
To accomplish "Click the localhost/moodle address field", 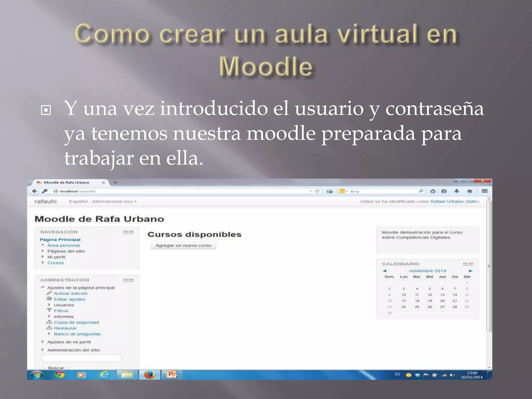I will 182,191.
